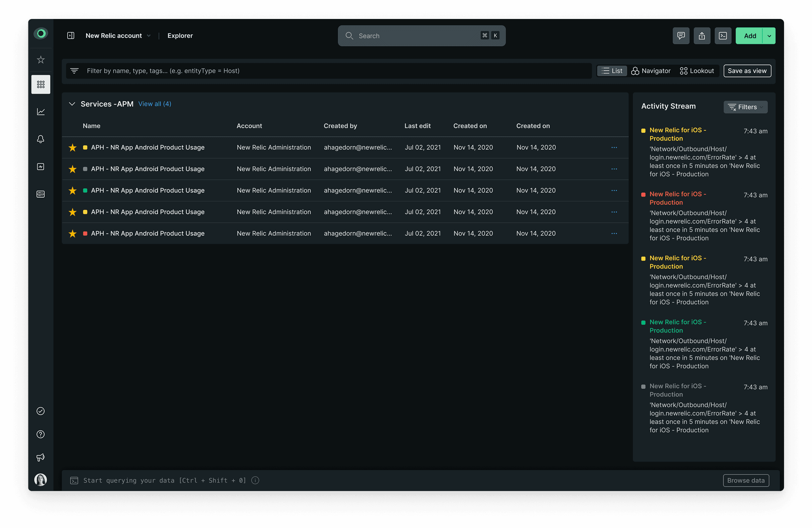812x528 pixels.
Task: Click the bell alerts icon in sidebar
Action: 41,139
